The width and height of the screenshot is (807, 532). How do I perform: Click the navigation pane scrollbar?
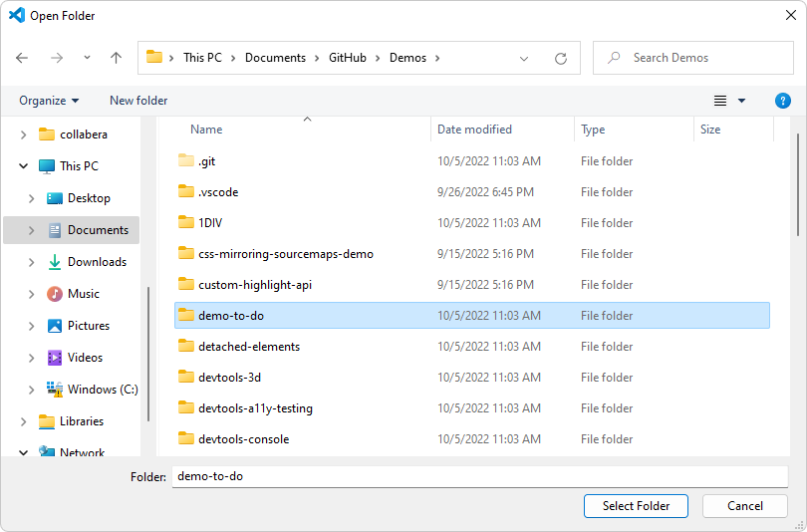[148, 354]
